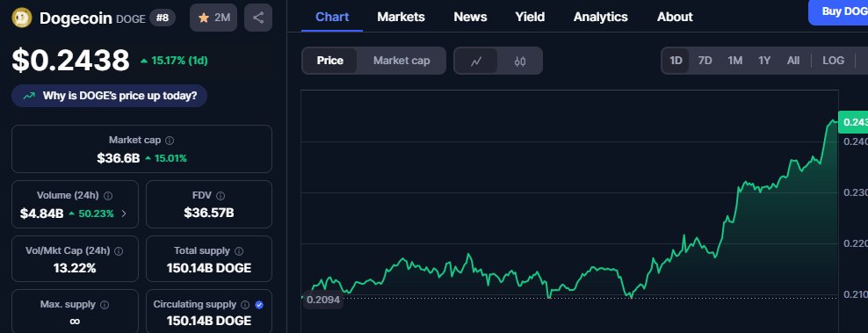868x333 pixels.
Task: Open 'Why is DOGE's price up today?'
Action: coord(109,96)
